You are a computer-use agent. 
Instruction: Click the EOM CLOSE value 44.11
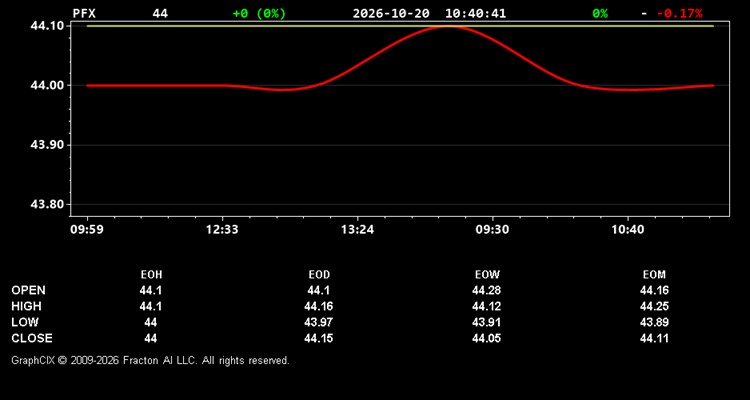point(654,338)
